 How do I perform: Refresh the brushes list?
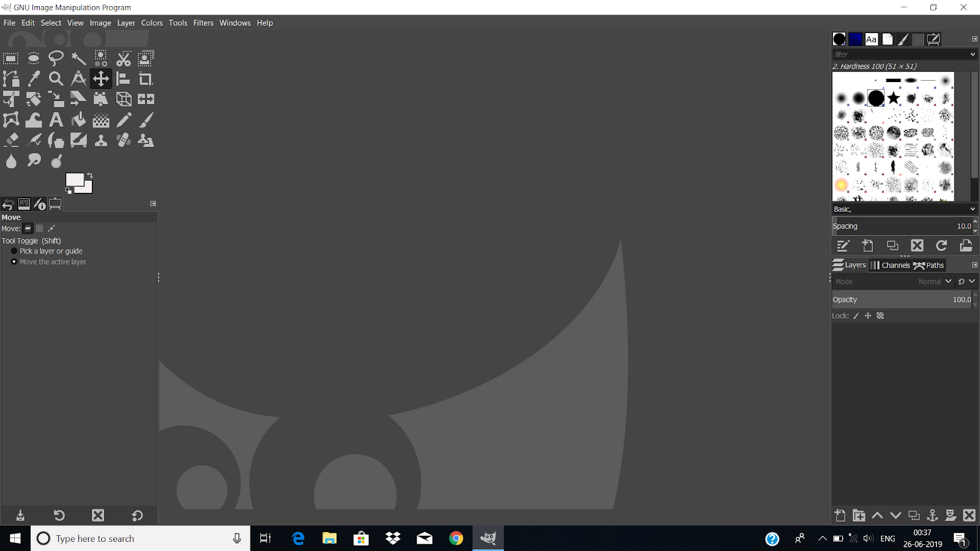pos(942,246)
